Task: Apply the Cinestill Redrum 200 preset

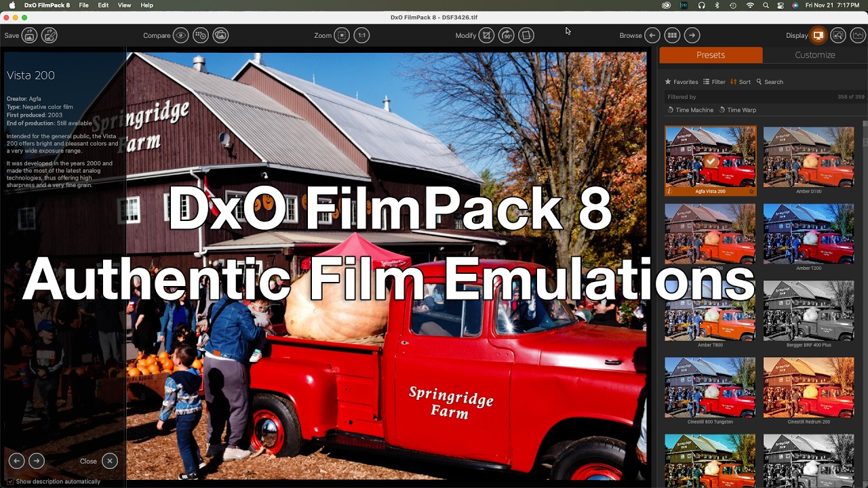Action: (808, 387)
